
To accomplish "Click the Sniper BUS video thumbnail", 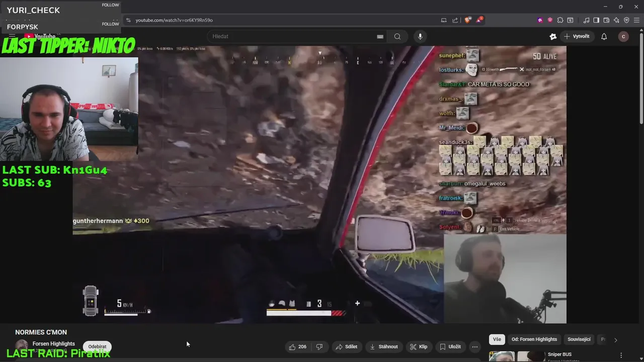I will tap(517, 356).
